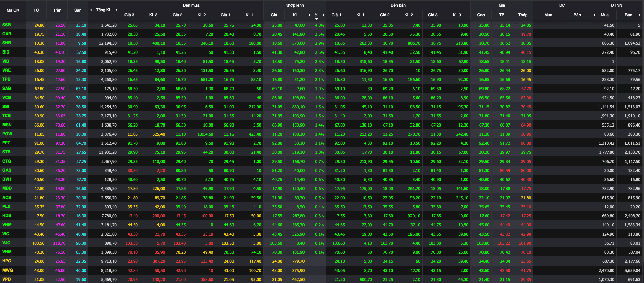The width and height of the screenshot is (644, 283).
Task: Open stock symbol VRE
Action: [6, 70]
